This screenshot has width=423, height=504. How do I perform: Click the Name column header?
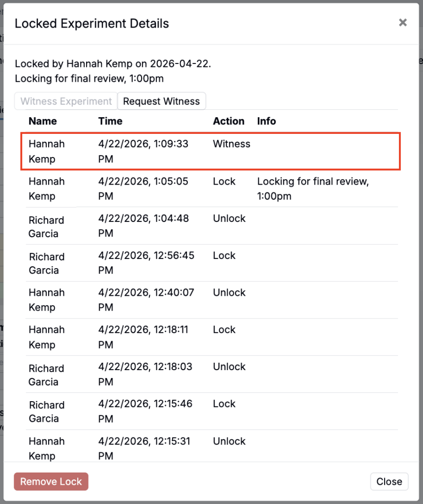43,121
